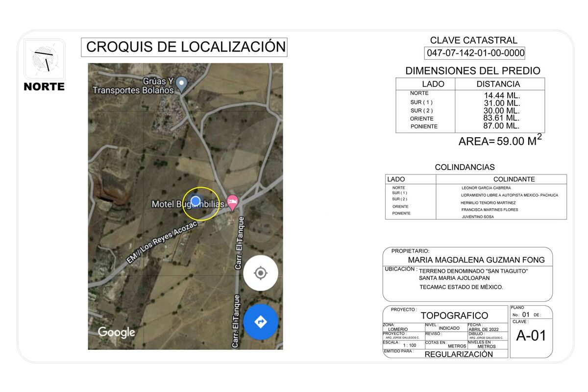Viewport: 588px width, 392px height.
Task: Select the pink Motel Bugambilias hotel pin
Action: click(x=233, y=201)
